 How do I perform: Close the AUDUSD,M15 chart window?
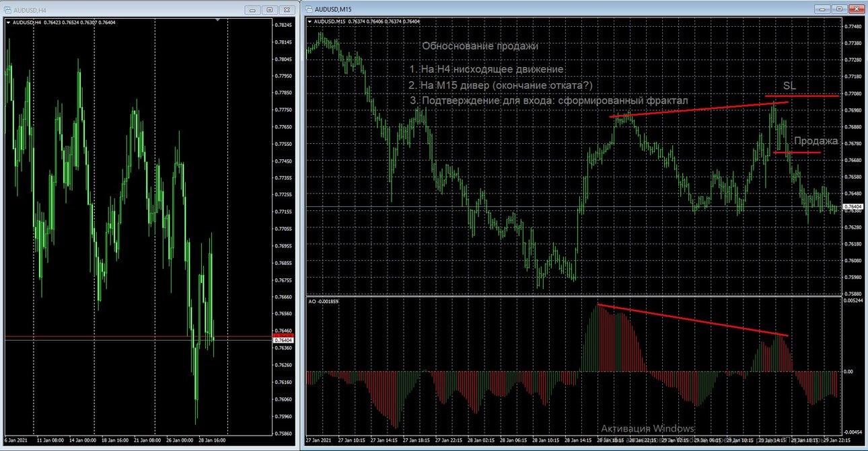point(857,9)
